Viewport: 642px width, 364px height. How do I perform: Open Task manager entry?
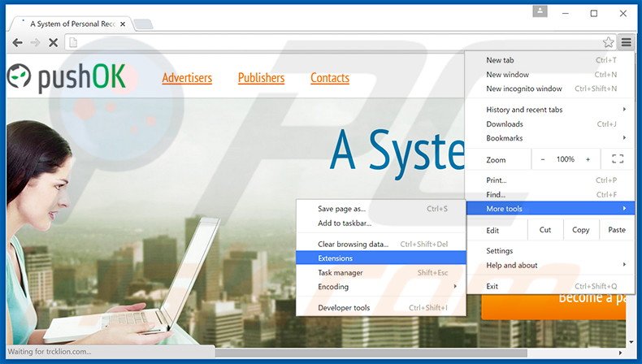381,272
